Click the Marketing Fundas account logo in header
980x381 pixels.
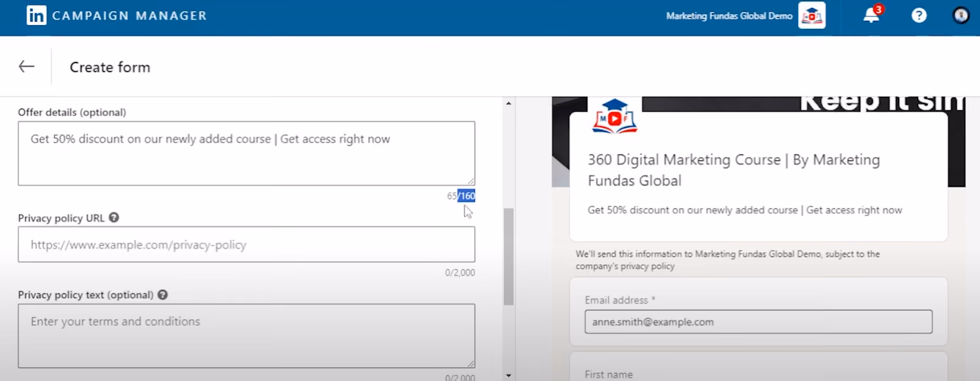[812, 16]
